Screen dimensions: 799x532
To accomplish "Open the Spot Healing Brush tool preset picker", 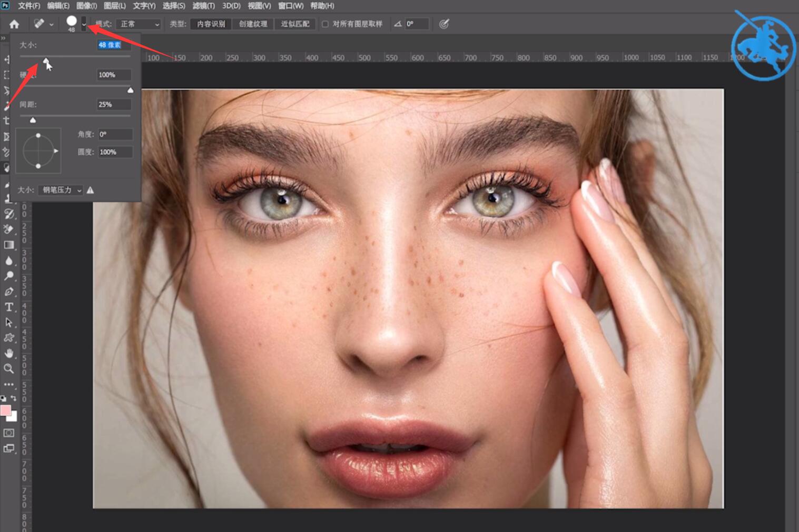I will click(44, 24).
